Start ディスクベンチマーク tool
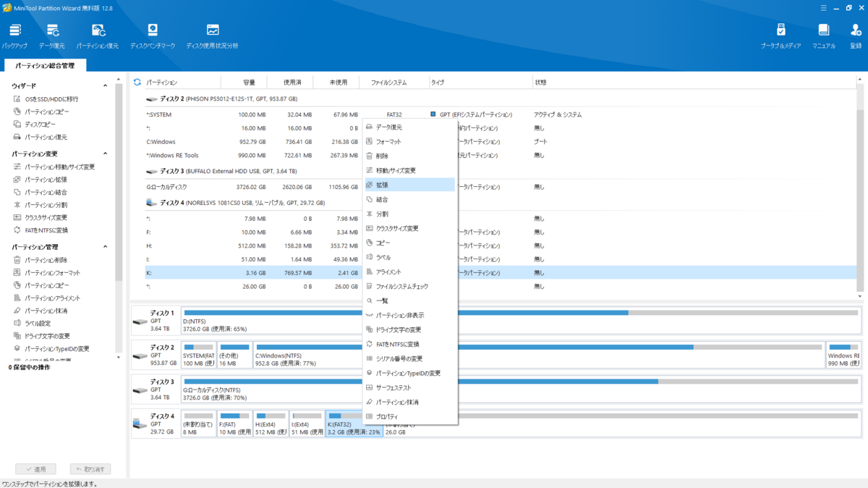 [153, 36]
